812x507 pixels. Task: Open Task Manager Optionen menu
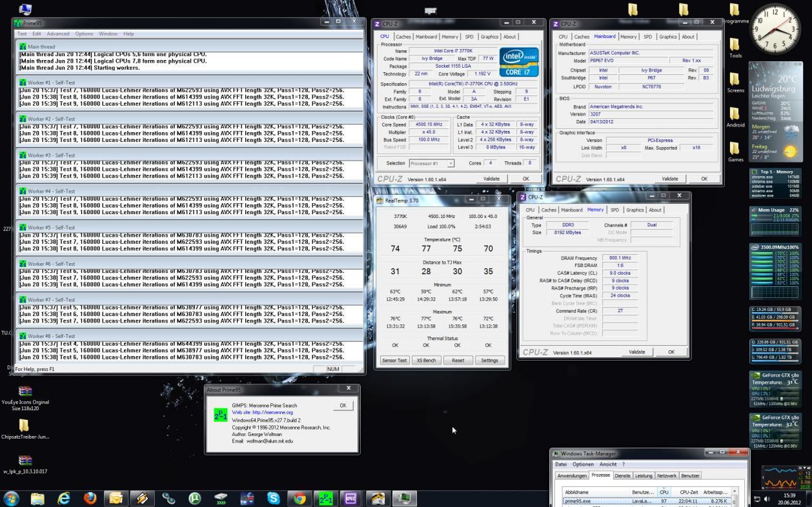click(583, 464)
